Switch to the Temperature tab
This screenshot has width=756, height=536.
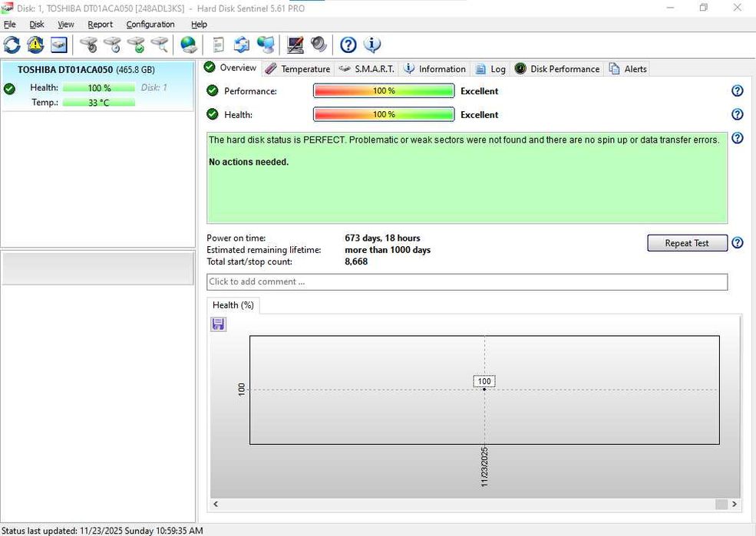click(298, 69)
